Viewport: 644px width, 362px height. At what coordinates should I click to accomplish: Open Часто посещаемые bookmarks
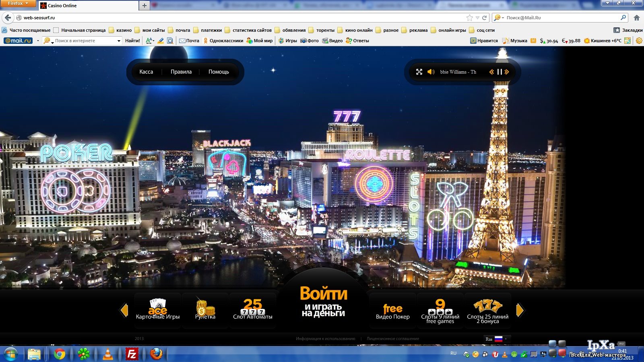26,30
